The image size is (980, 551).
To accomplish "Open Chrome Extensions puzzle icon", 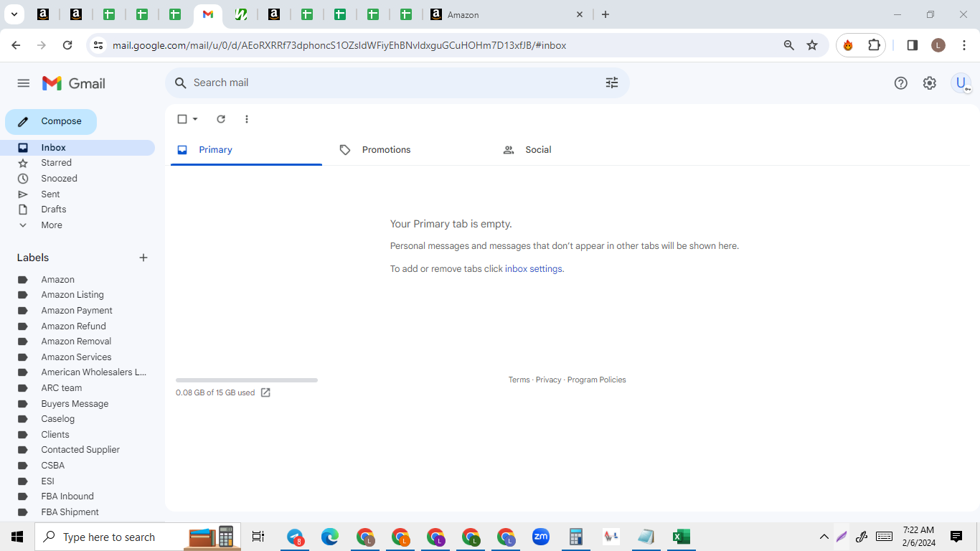I will coord(874,45).
